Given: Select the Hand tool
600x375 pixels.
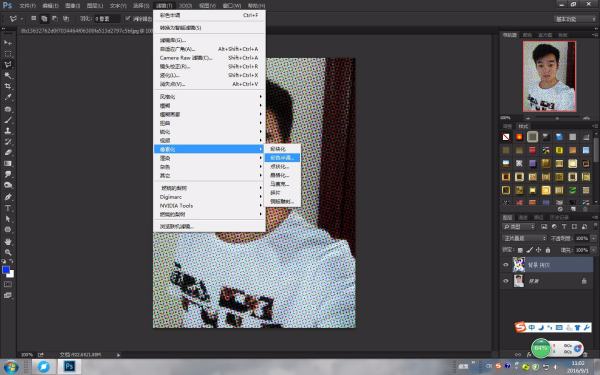Looking at the screenshot, I should tap(8, 241).
